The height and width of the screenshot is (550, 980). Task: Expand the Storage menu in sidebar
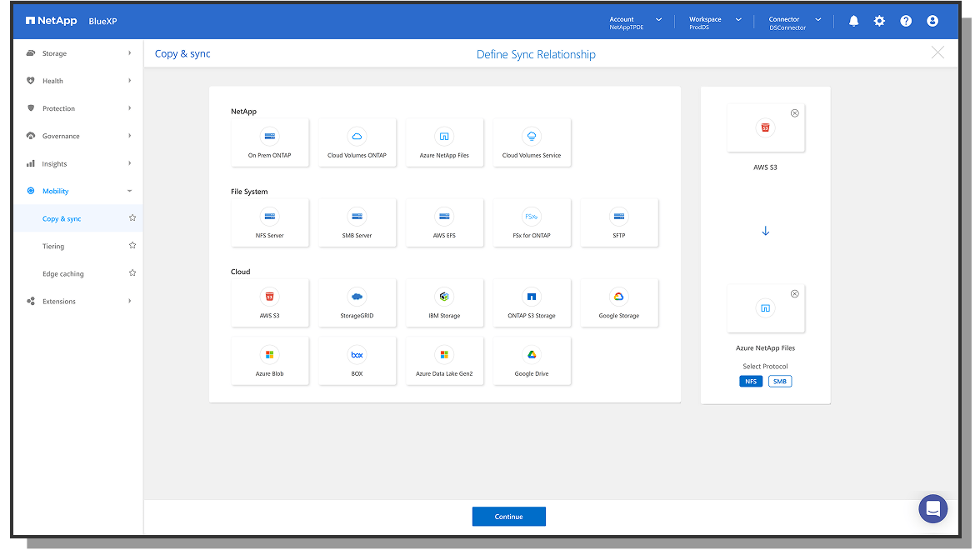[x=79, y=53]
